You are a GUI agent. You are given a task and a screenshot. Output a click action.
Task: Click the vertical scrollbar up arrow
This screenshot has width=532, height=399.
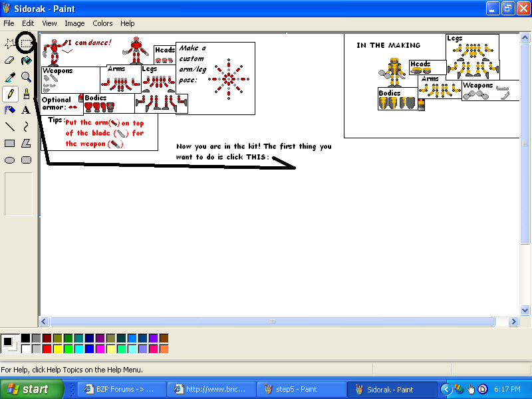pos(525,37)
